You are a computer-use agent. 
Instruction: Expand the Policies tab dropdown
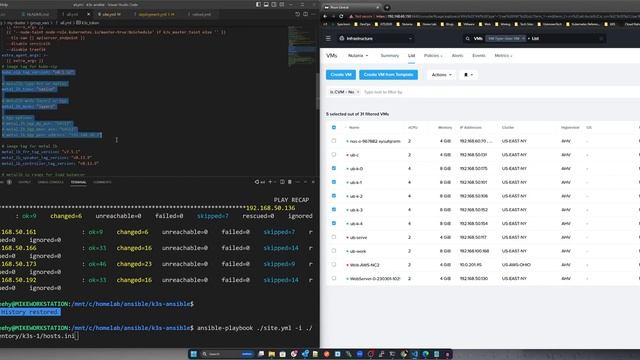pyautogui.click(x=433, y=56)
